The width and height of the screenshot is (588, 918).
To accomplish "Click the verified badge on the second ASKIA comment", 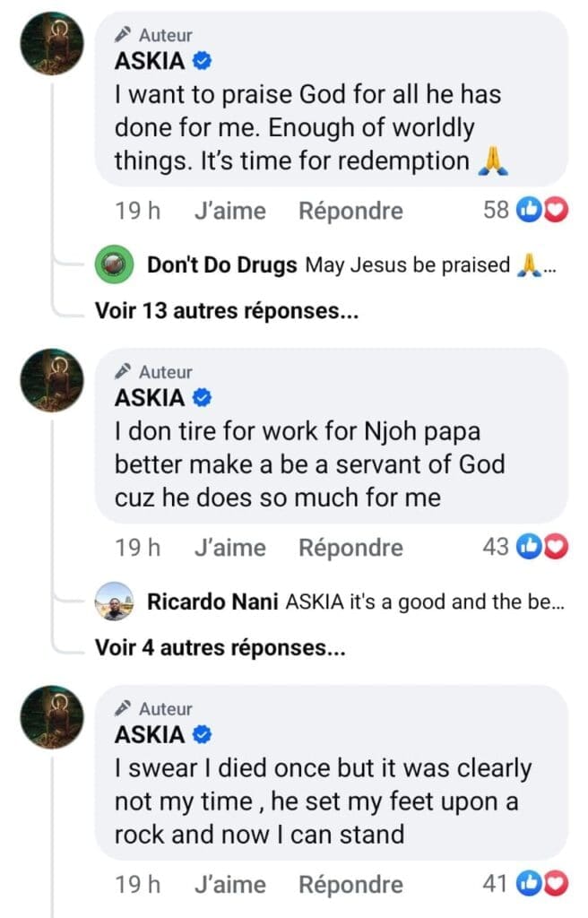I will tap(203, 398).
